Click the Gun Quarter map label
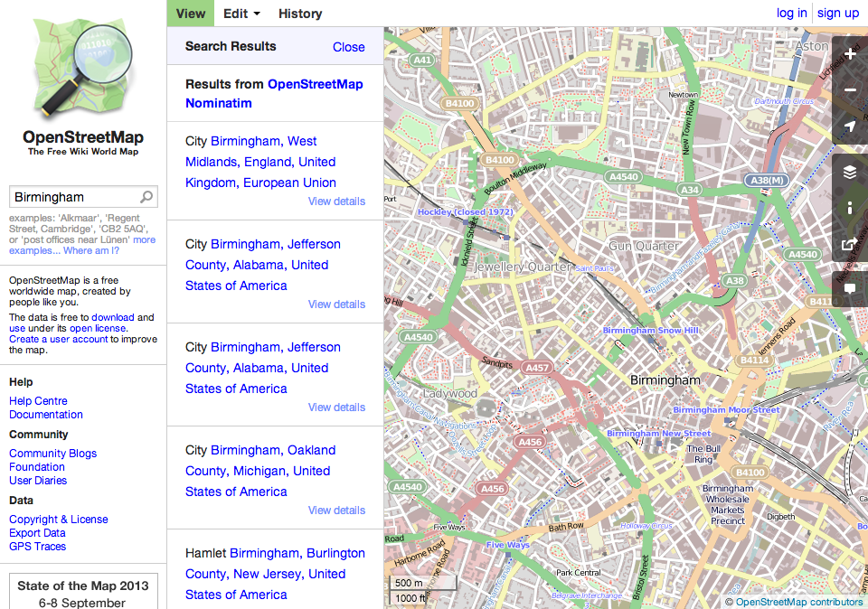The height and width of the screenshot is (609, 868). [644, 246]
